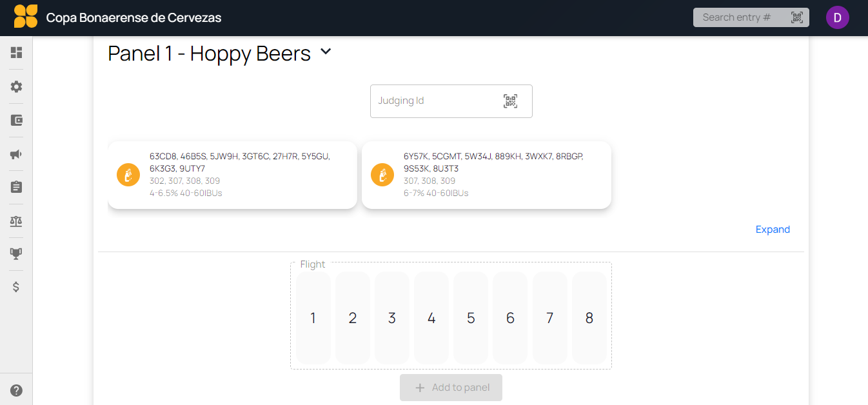Screen dimensions: 868x405
Task: Select the beer icon on the 6Y57K flight card
Action: 382,174
